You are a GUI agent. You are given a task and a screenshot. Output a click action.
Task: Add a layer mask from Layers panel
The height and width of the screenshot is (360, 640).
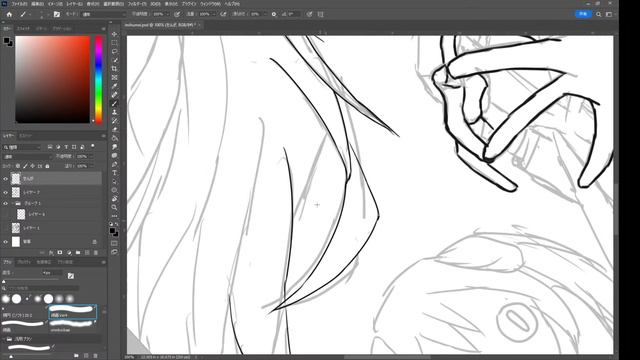click(60, 253)
